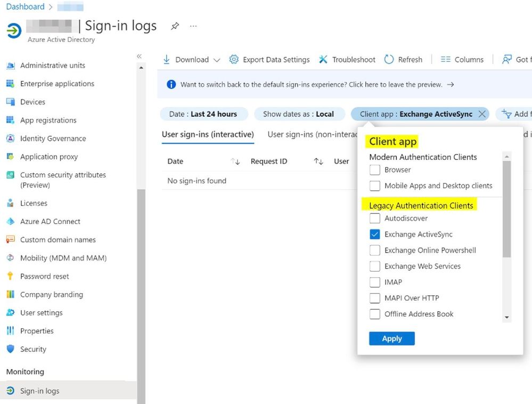Open the Date Last 24 hours filter
This screenshot has width=532, height=404.
click(203, 114)
